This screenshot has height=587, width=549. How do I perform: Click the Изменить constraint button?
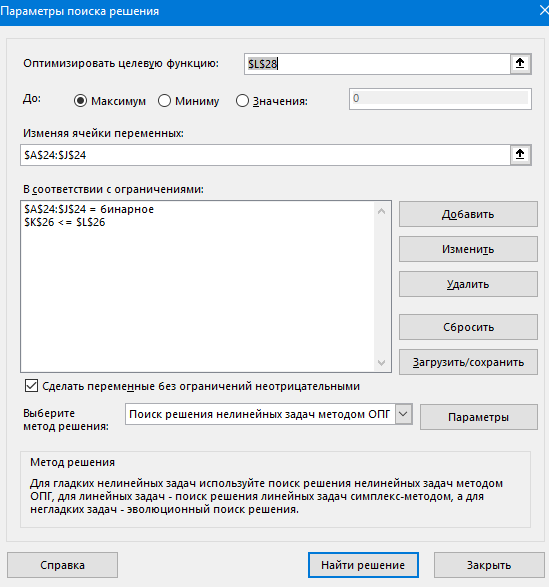(x=468, y=249)
